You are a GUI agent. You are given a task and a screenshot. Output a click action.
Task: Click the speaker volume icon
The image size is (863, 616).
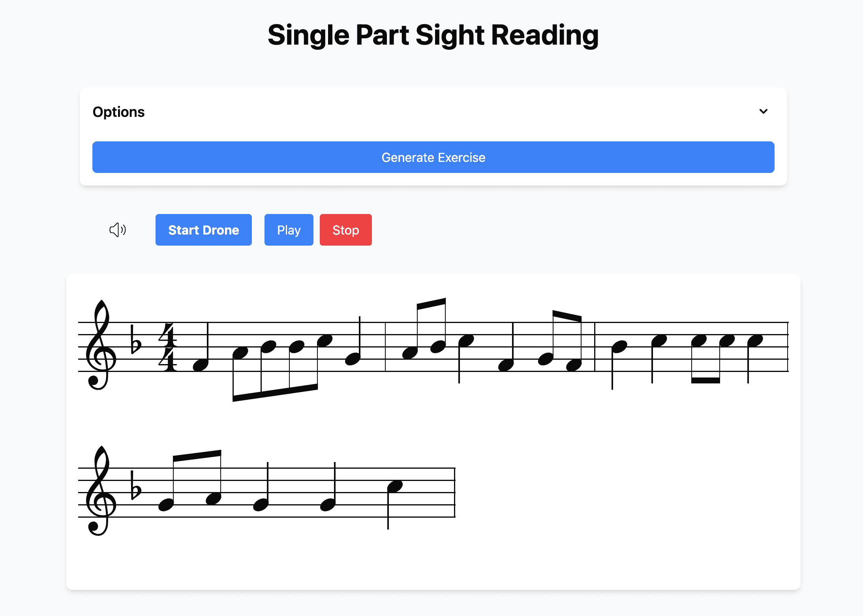pos(117,230)
